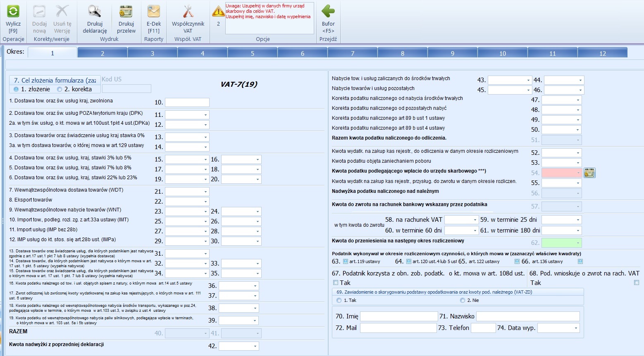Switch to period tab 8
The image size is (644, 356).
(403, 53)
